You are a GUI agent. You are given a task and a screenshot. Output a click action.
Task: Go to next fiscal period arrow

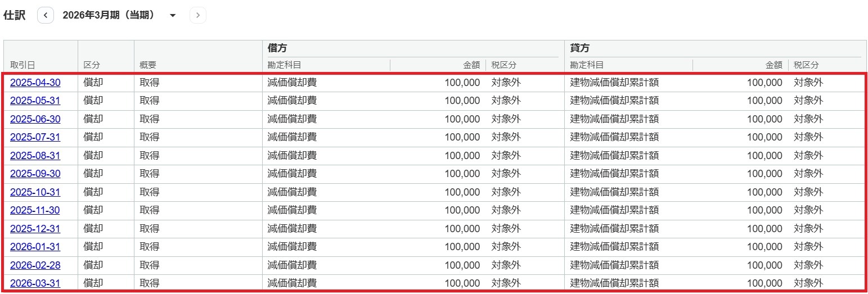point(198,15)
